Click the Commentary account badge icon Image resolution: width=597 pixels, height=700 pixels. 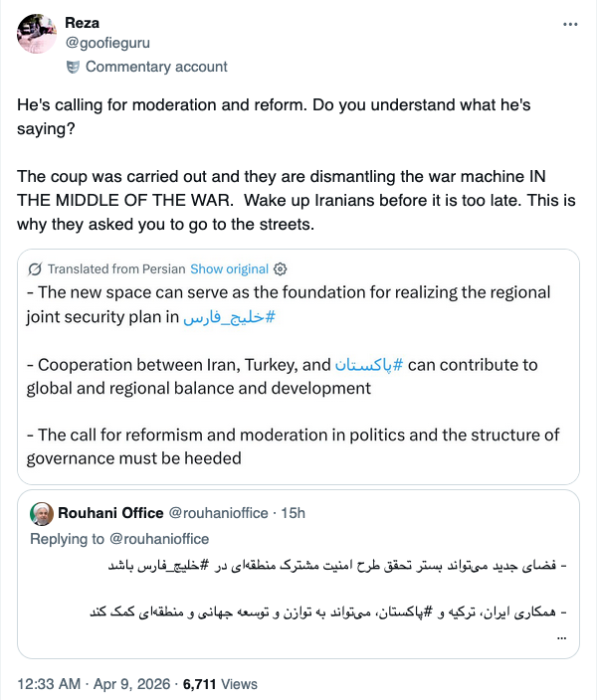(73, 68)
